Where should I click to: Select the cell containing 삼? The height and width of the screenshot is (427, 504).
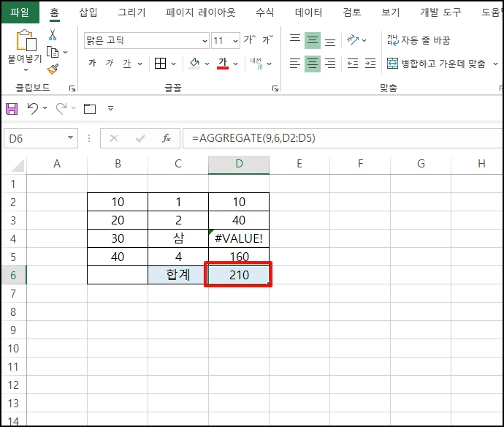pyautogui.click(x=178, y=238)
